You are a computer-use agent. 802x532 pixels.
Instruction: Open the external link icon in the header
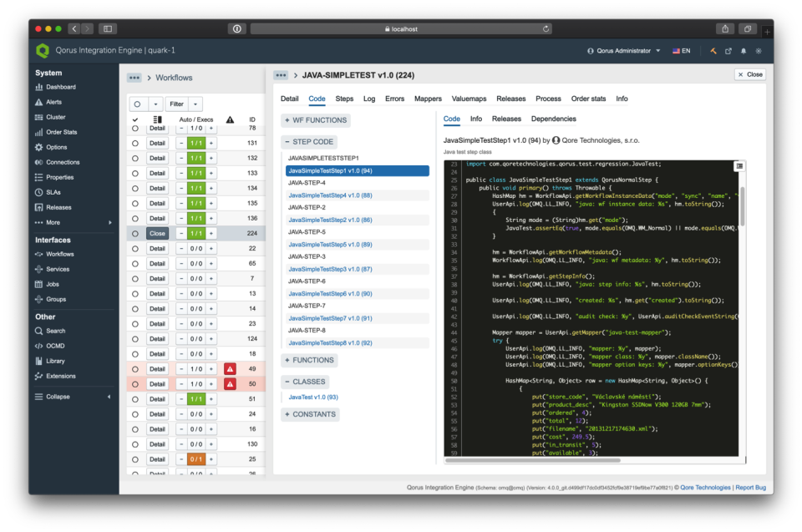point(728,51)
